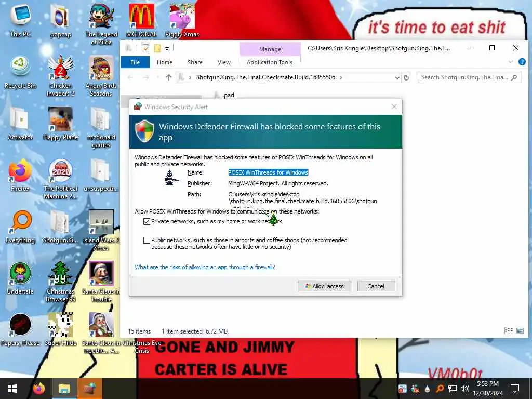Open Firefox from the taskbar
The height and width of the screenshot is (399, 532).
[x=39, y=389]
